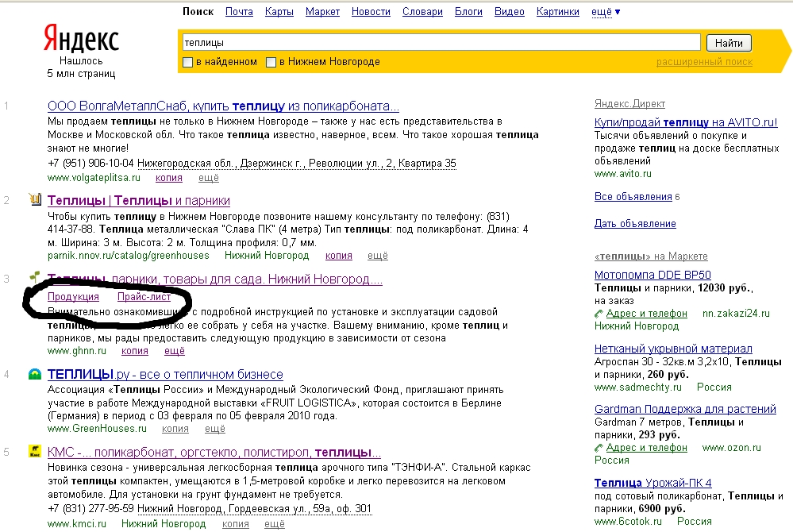
Task: Expand the 'ещё' services dropdown
Action: (606, 12)
